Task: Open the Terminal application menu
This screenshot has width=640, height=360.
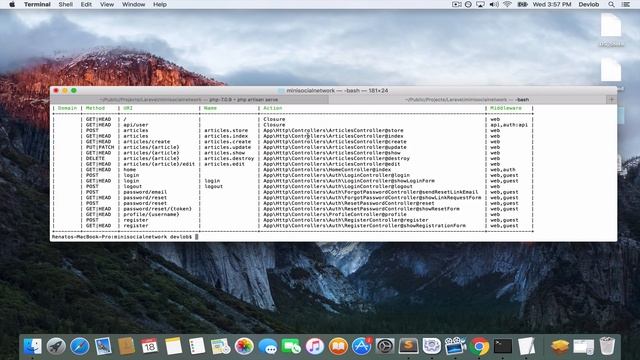Action: [37, 4]
